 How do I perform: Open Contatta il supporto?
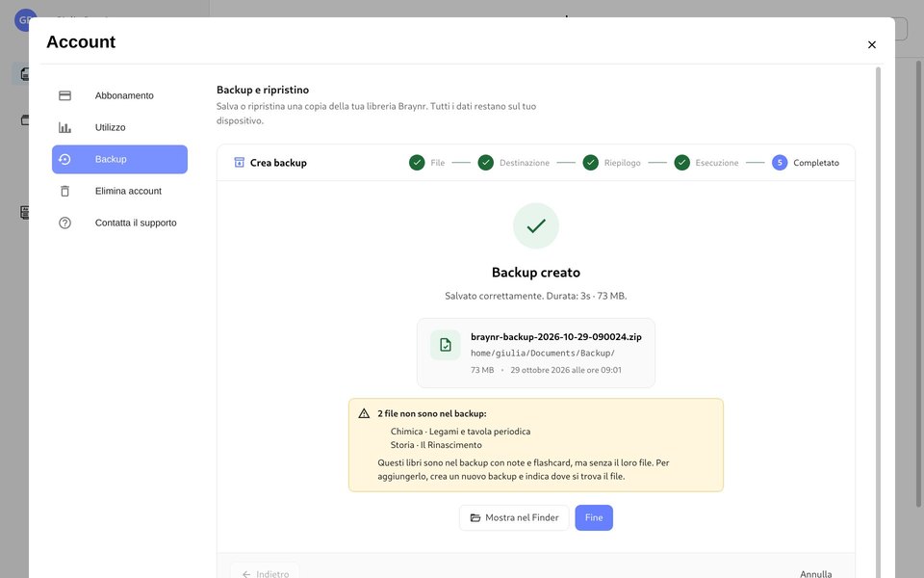119,223
